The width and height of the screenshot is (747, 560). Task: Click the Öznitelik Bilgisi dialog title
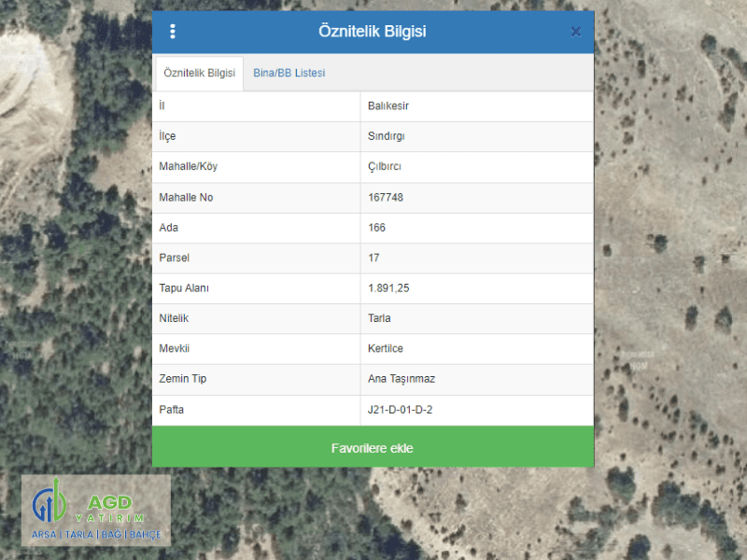pyautogui.click(x=372, y=32)
